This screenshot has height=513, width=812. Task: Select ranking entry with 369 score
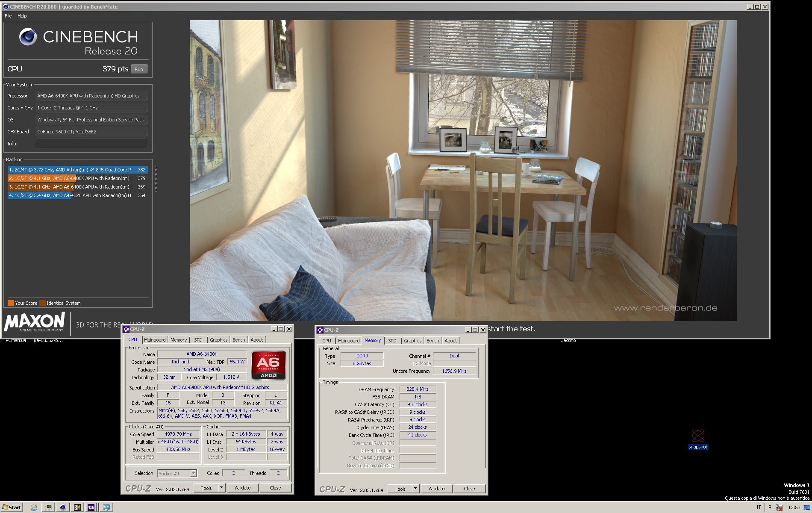77,187
